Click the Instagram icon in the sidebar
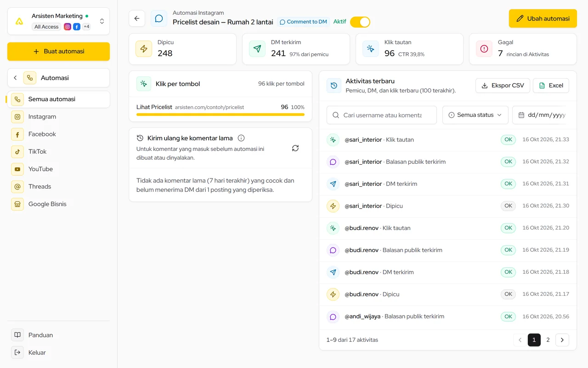 17,117
